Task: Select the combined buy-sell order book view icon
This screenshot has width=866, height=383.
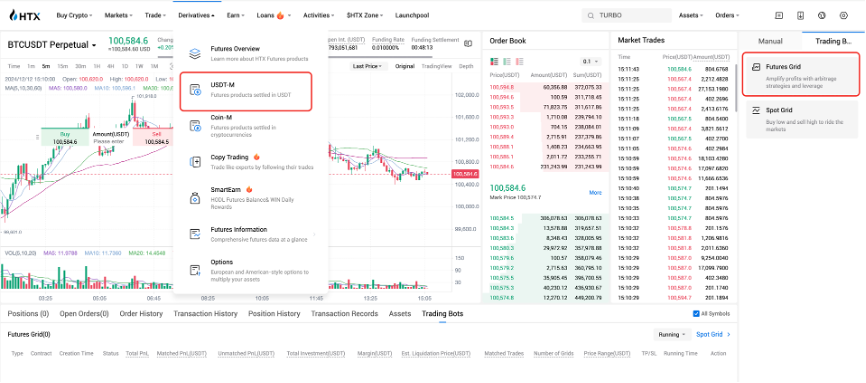Action: tap(494, 61)
